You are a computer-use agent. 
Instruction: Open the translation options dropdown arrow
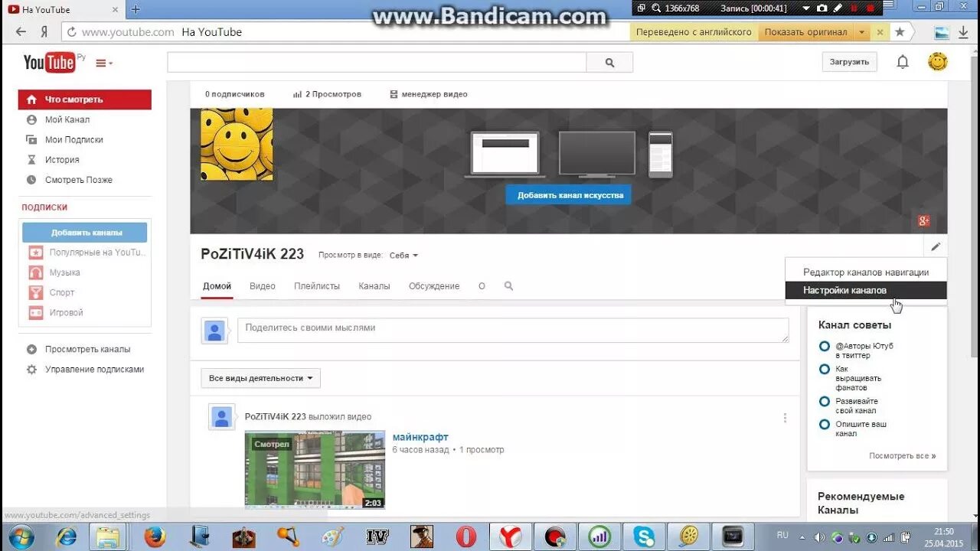862,32
